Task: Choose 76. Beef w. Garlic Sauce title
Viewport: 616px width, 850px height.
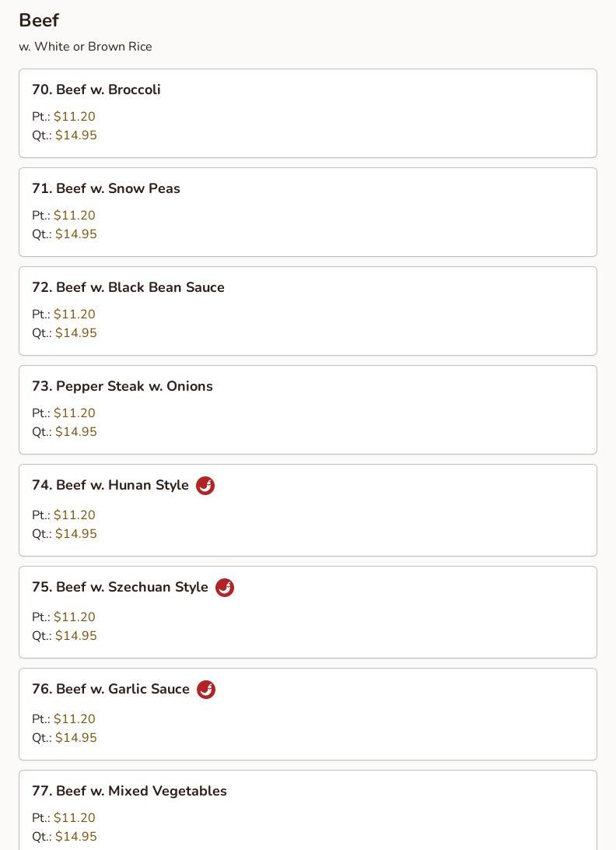Action: click(111, 688)
